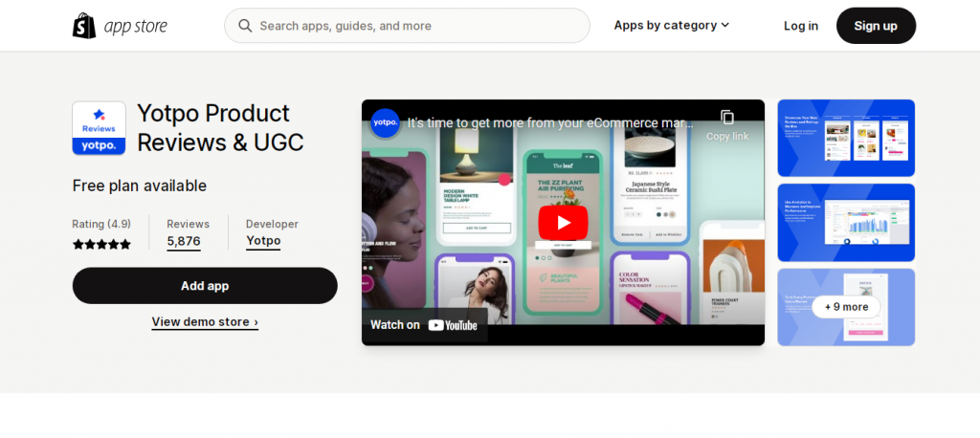
Task: Open the Shopify app store logo
Action: [x=120, y=26]
